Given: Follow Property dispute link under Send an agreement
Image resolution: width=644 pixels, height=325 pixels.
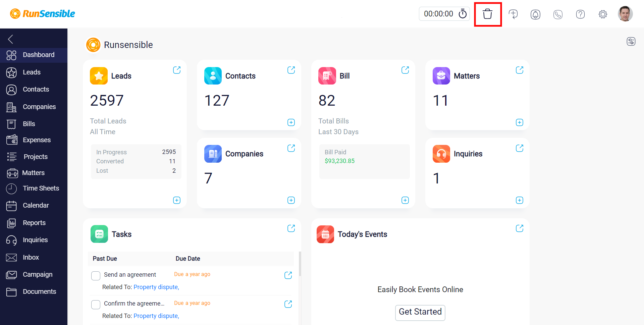Looking at the screenshot, I should [156, 287].
